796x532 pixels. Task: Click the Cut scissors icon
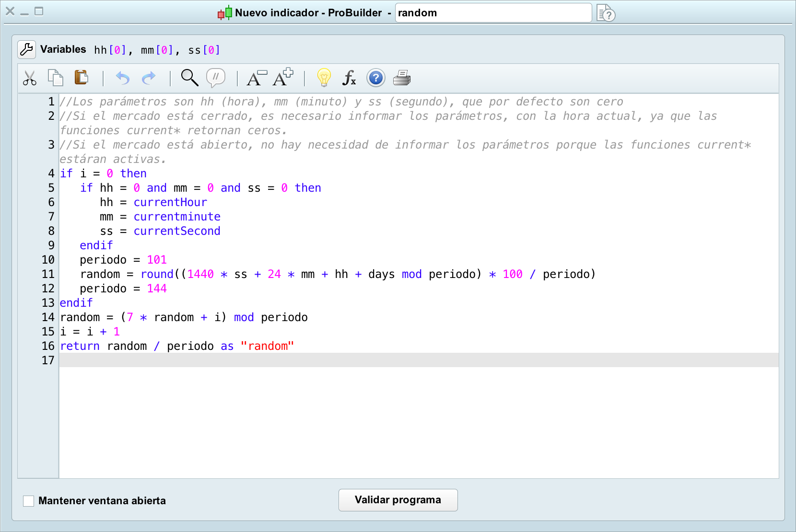30,78
